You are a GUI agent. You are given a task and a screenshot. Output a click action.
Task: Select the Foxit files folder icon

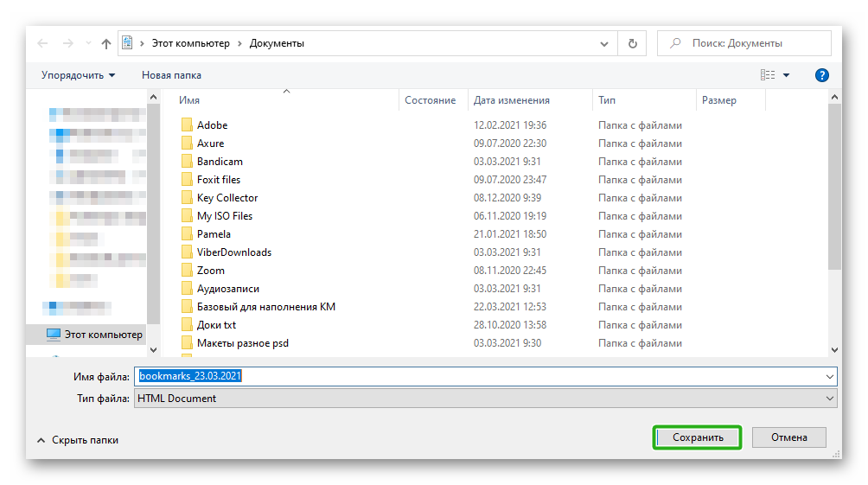tap(187, 179)
